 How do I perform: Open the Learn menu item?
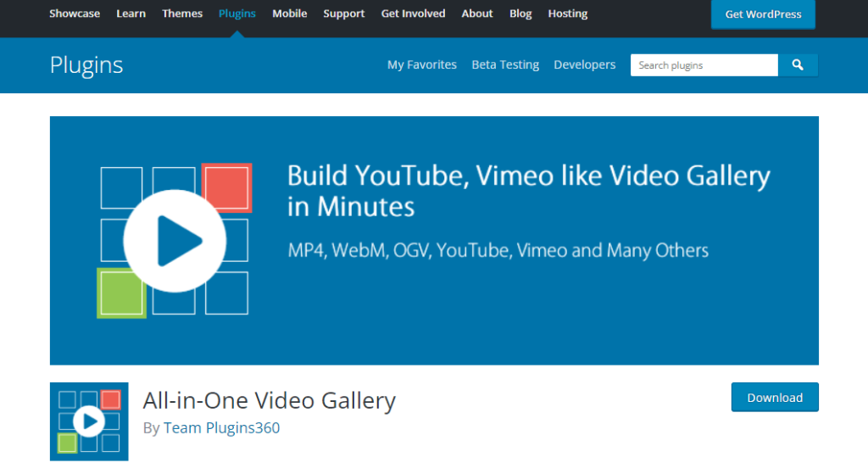(131, 14)
